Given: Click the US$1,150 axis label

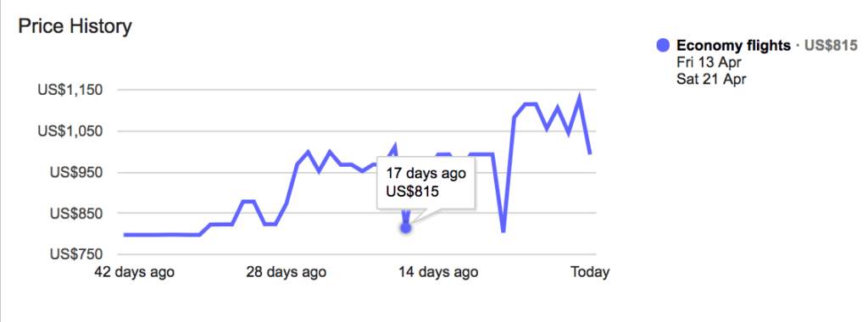Looking at the screenshot, I should 70,90.
